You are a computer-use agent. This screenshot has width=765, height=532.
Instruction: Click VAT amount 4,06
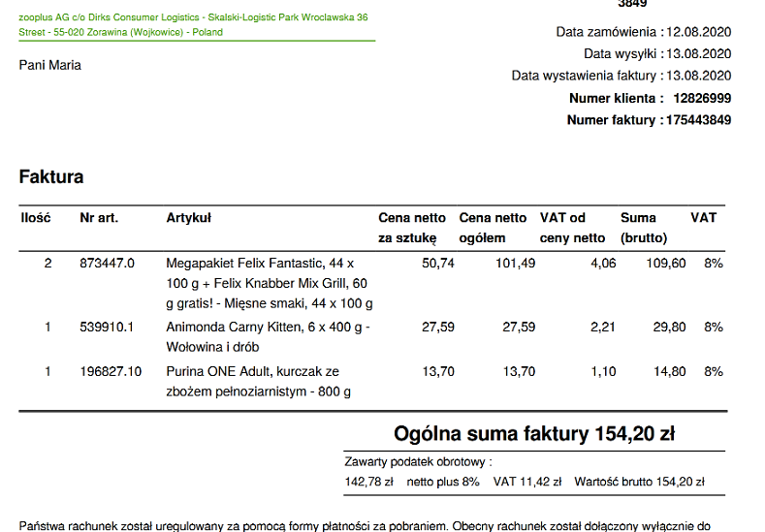(x=603, y=264)
